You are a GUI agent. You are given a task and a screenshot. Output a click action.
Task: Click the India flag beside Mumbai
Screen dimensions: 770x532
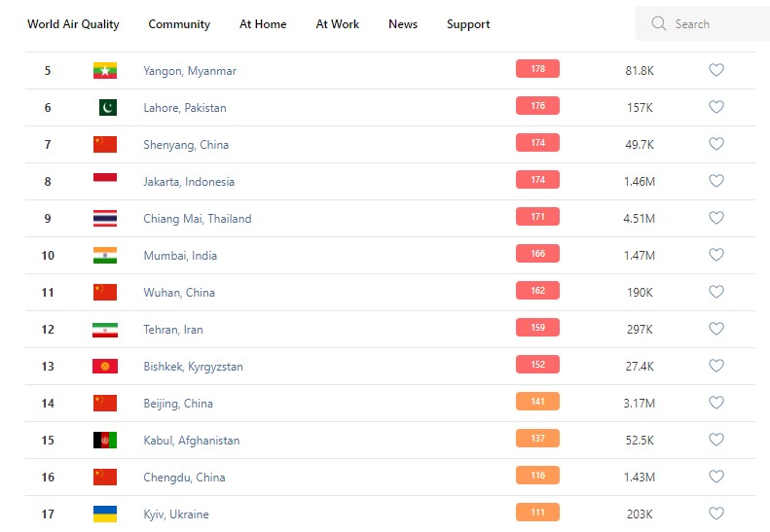(105, 256)
